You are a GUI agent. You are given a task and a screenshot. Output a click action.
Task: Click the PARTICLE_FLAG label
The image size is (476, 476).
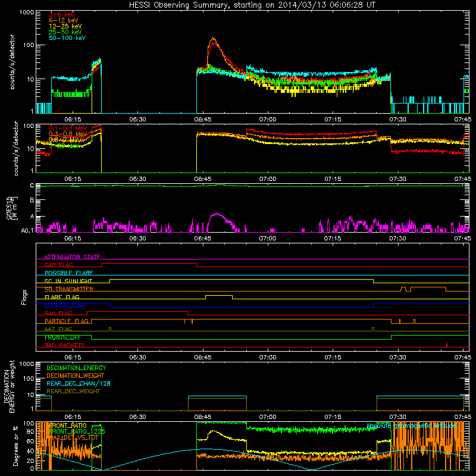67,321
